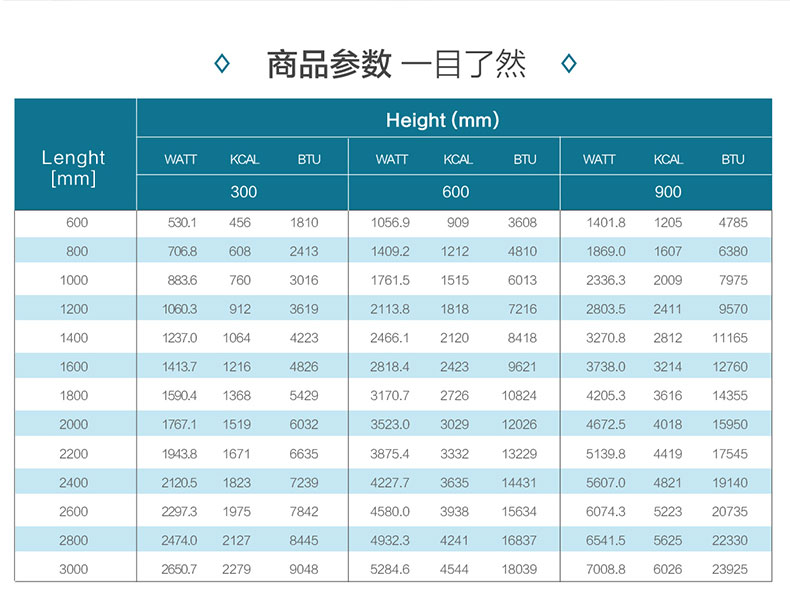The image size is (790, 606).
Task: Click watt value '1237.0'
Action: point(179,338)
